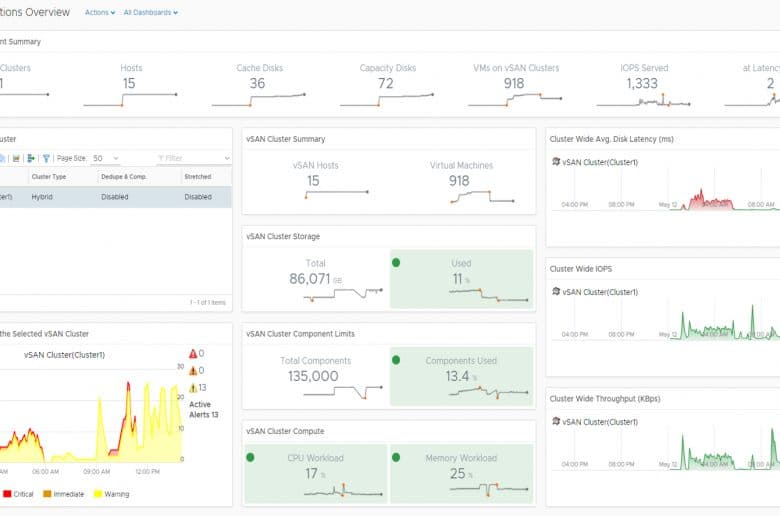Sort by Cluster Type column header
Image resolution: width=780 pixels, height=516 pixels.
pyautogui.click(x=49, y=177)
